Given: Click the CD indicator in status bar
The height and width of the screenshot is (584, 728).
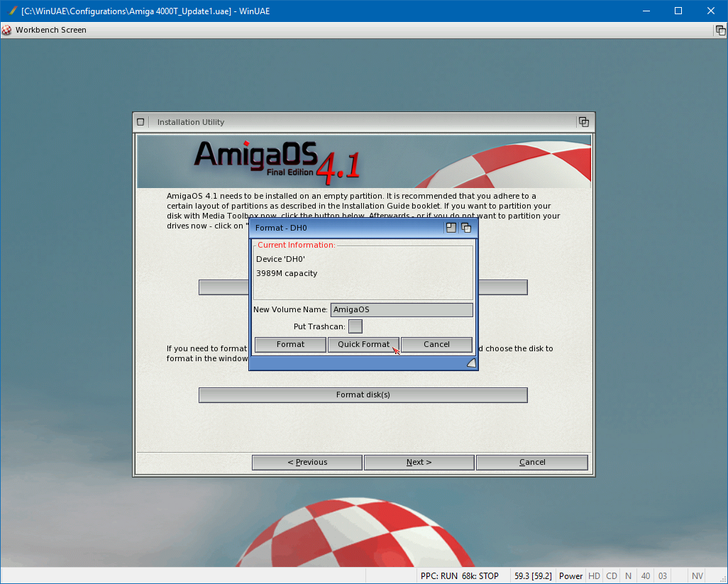Looking at the screenshot, I should pyautogui.click(x=611, y=575).
